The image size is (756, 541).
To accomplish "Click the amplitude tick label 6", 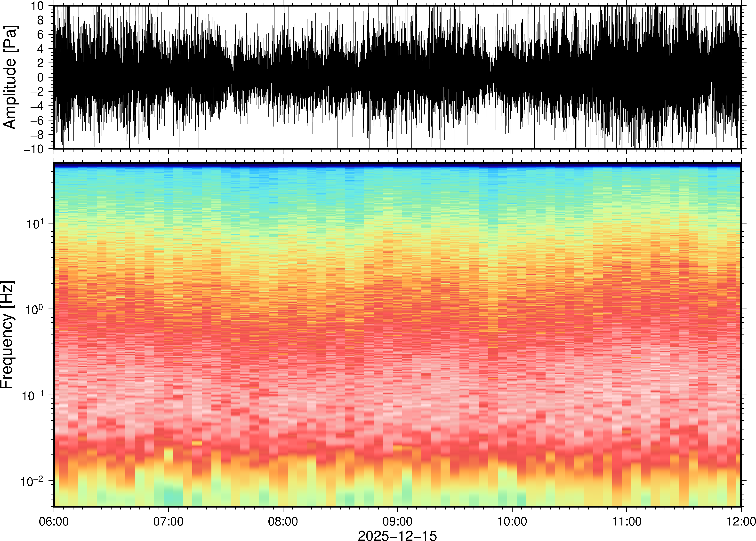I will tap(40, 34).
